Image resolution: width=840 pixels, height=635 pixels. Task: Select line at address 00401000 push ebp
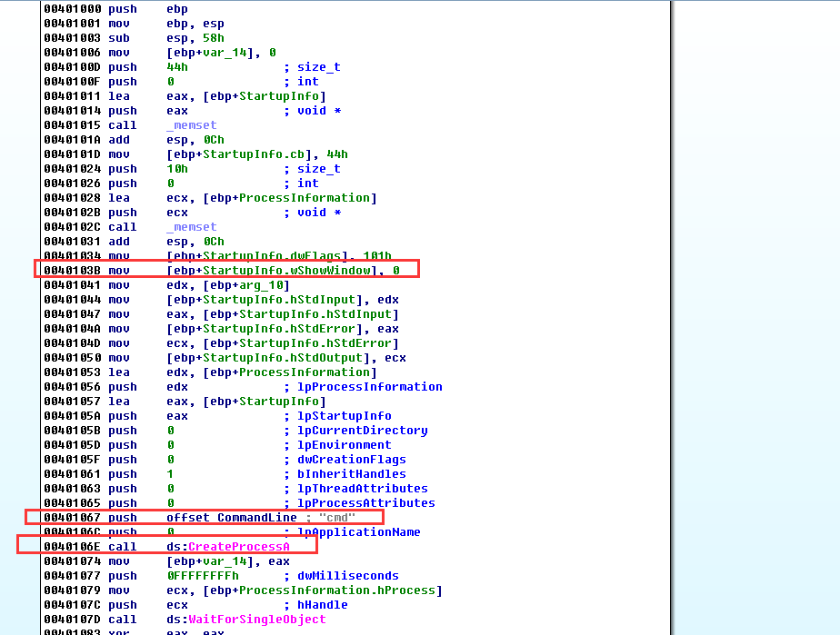pos(115,9)
